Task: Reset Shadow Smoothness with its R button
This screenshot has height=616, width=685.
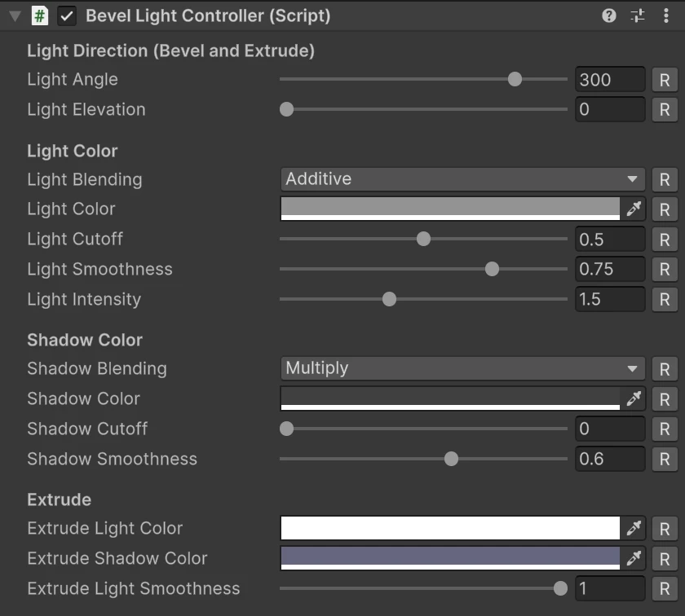Action: (665, 460)
